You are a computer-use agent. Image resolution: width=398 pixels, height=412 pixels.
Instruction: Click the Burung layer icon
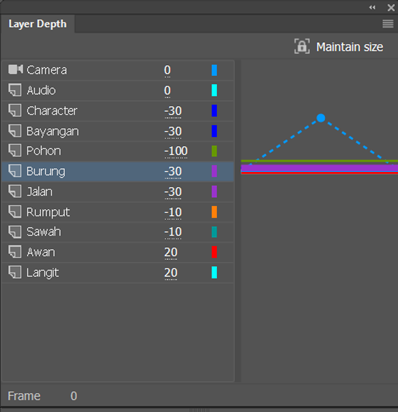(15, 171)
